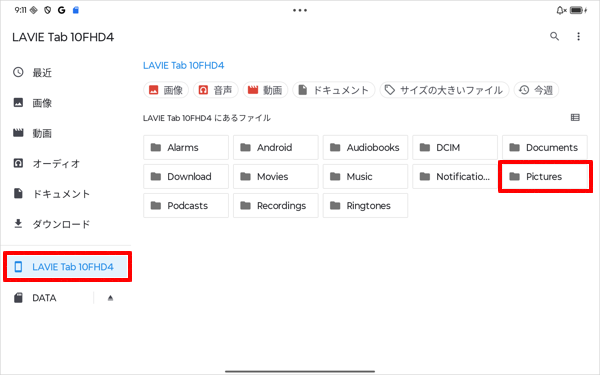The height and width of the screenshot is (375, 600).
Task: Switch to list view layout icon
Action: click(575, 117)
